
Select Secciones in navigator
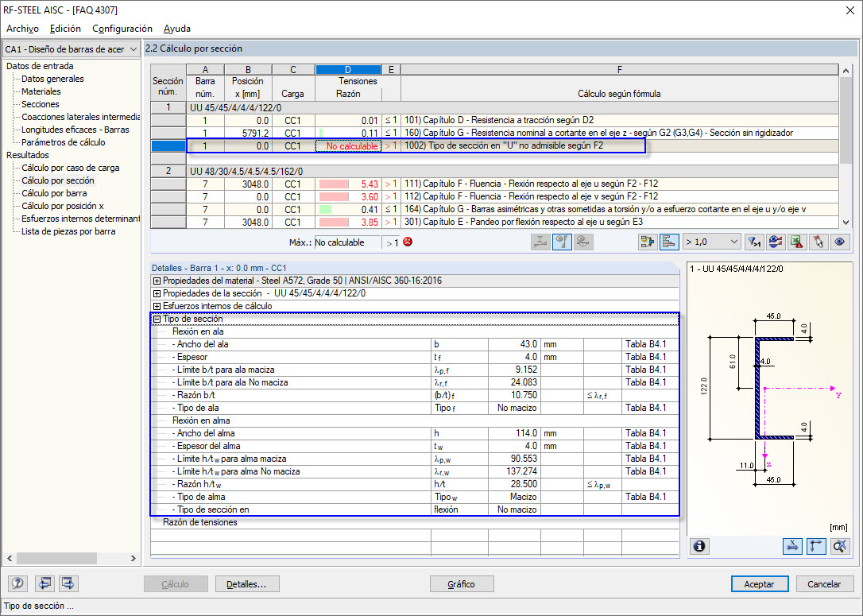41,104
